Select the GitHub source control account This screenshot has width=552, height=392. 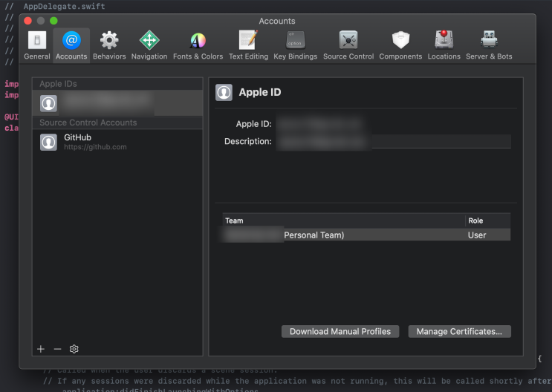coord(117,142)
